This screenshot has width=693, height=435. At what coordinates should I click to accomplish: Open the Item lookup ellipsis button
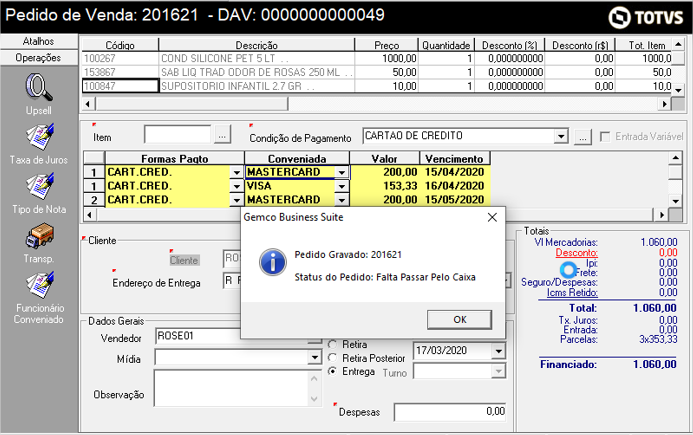222,135
